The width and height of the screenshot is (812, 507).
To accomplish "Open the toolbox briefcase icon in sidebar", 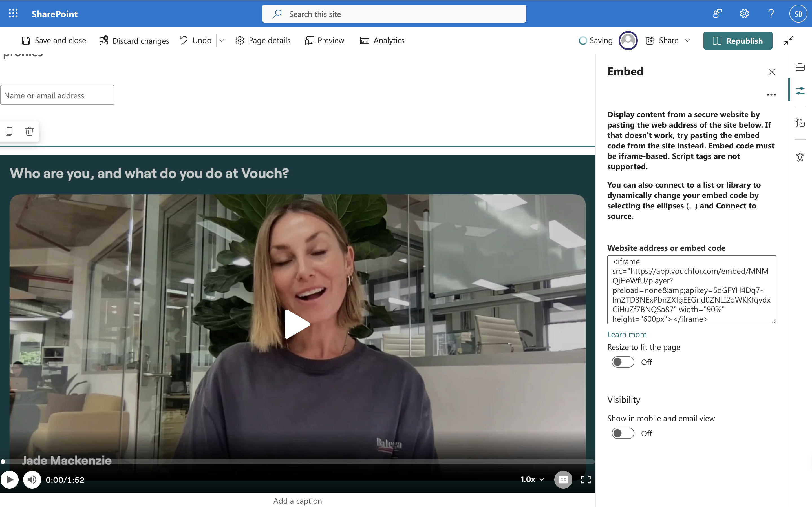I will click(x=800, y=67).
